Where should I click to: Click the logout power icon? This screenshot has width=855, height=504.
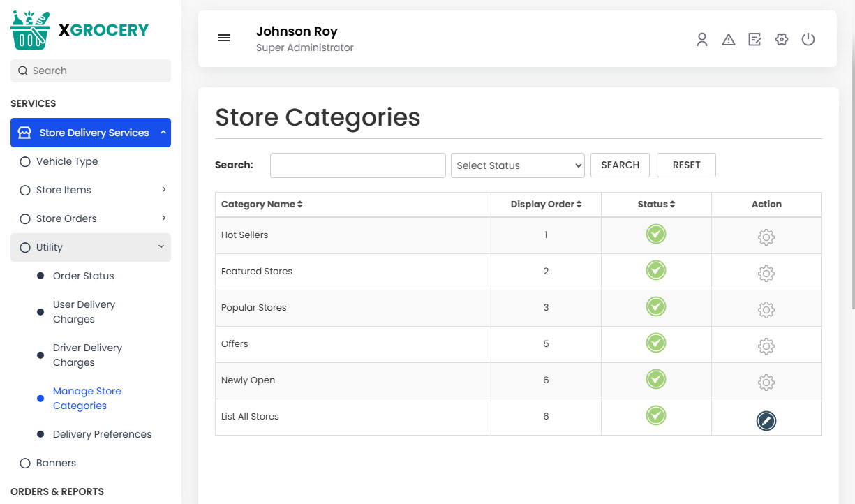[x=808, y=40]
